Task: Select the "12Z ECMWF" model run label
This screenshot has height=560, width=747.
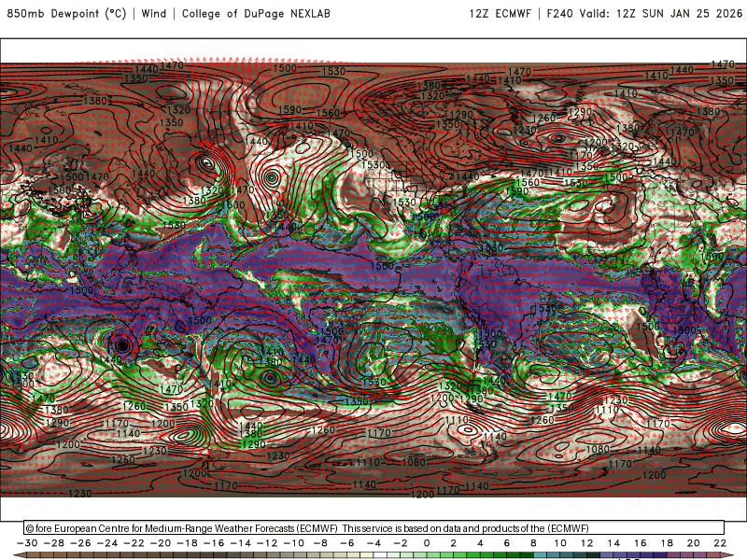Action: 500,14
